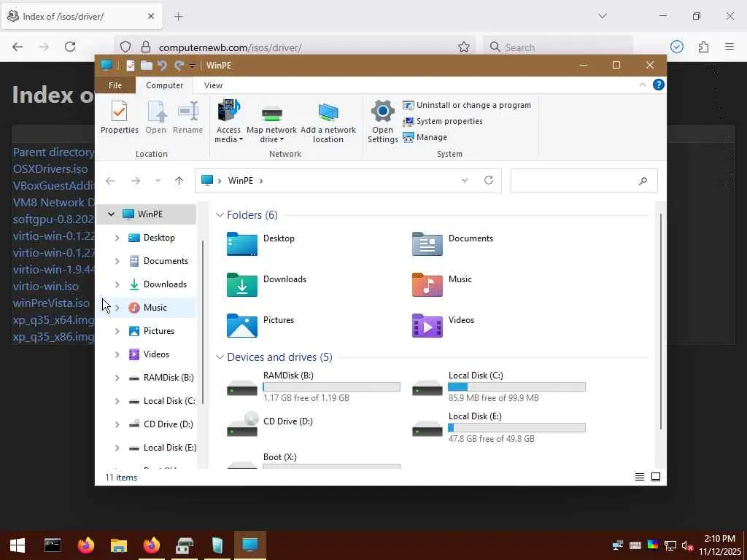
Task: Collapse the Devices and drives group
Action: coord(220,357)
